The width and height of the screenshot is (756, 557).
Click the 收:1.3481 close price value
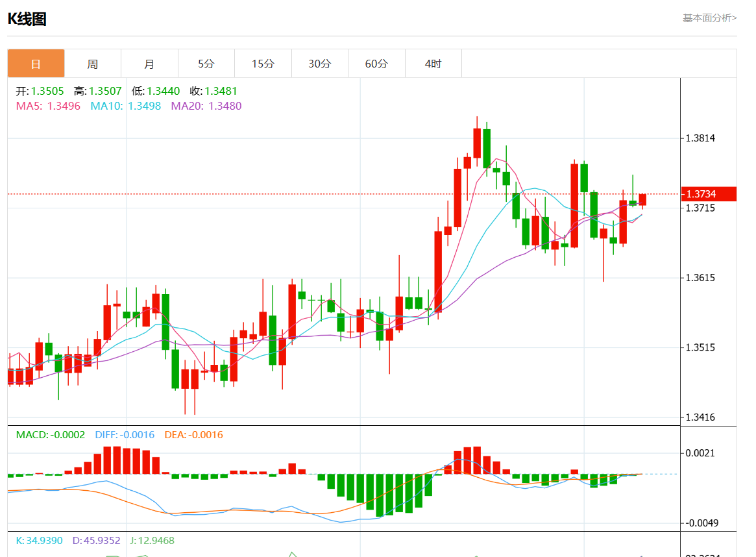click(x=213, y=91)
